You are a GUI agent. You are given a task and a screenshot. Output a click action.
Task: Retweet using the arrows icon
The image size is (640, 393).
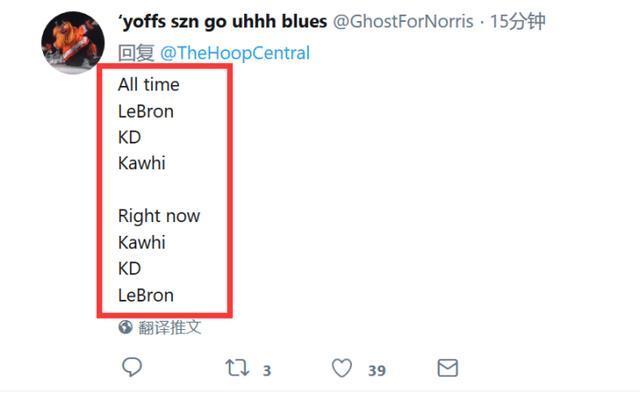(x=237, y=368)
